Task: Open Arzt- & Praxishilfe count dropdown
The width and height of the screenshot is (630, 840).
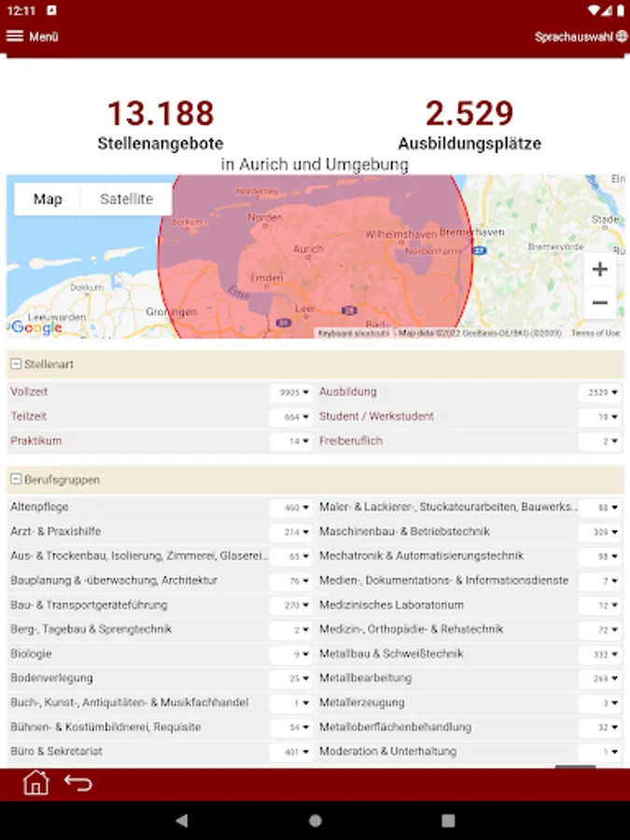Action: (x=291, y=532)
